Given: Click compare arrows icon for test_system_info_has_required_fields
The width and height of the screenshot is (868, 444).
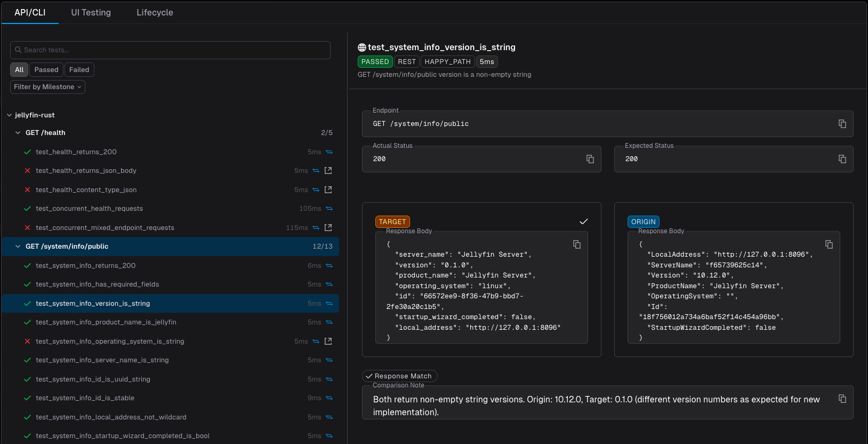Looking at the screenshot, I should pos(329,284).
